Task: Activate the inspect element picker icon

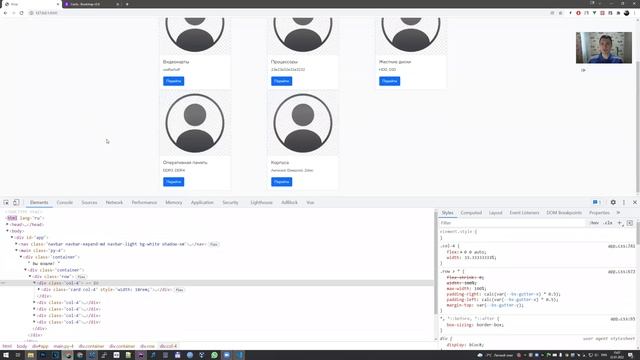Action: (6, 202)
